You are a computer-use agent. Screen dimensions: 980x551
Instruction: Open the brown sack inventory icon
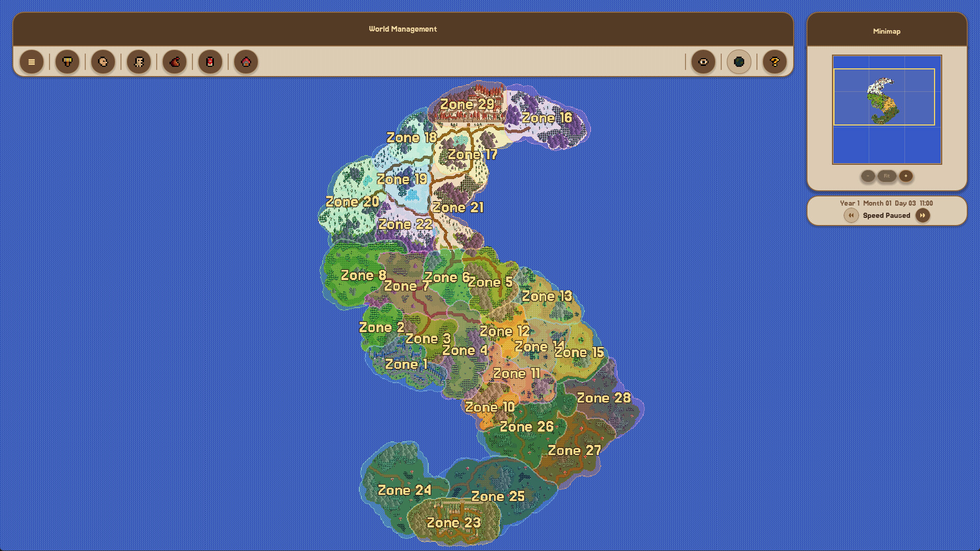click(175, 62)
